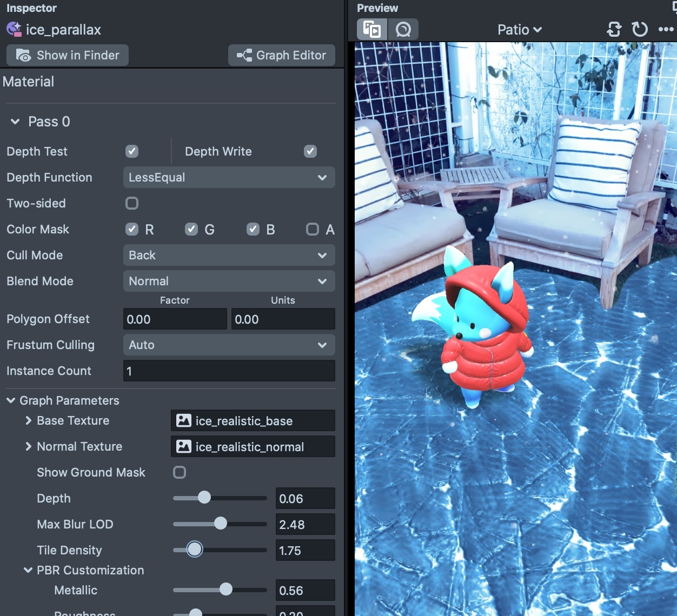Select the device simulation preview mode icon
This screenshot has height=616, width=677.
click(x=372, y=29)
